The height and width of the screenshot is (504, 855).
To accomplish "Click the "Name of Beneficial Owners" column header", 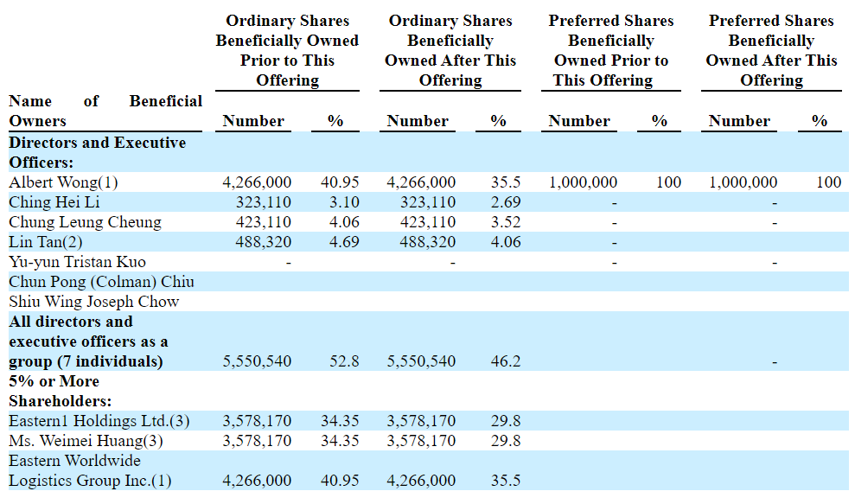I will 105,111.
